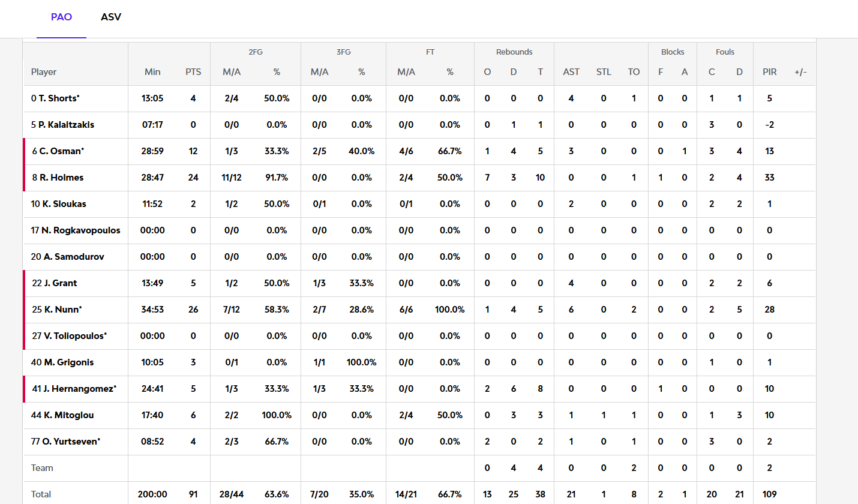858x504 pixels.
Task: Open K. Mitoglou player profile
Action: (x=68, y=415)
